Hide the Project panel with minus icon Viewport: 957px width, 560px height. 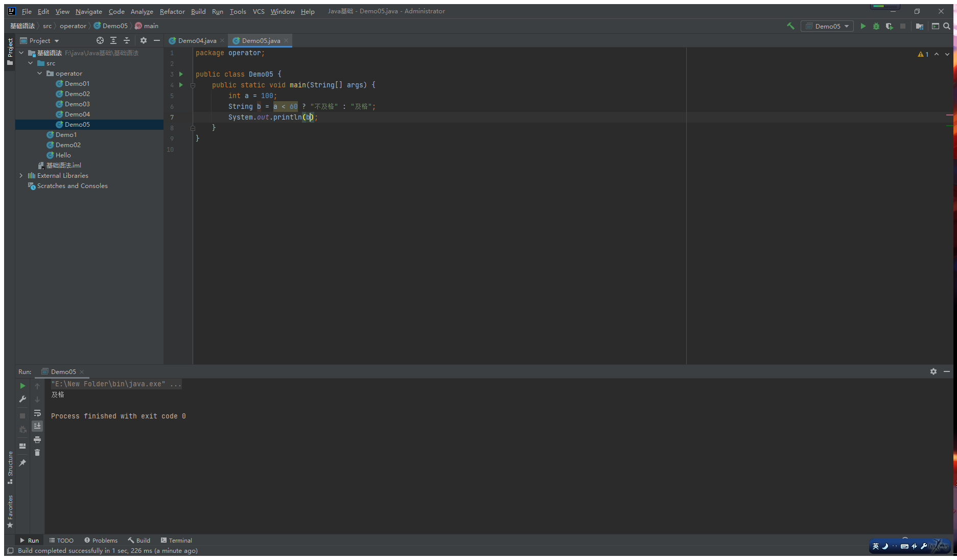click(x=157, y=40)
